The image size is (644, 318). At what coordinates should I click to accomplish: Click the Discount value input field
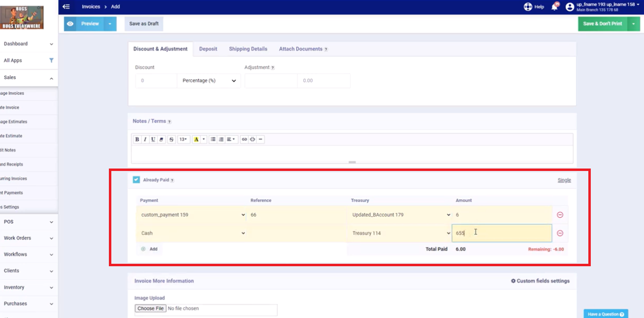[156, 81]
